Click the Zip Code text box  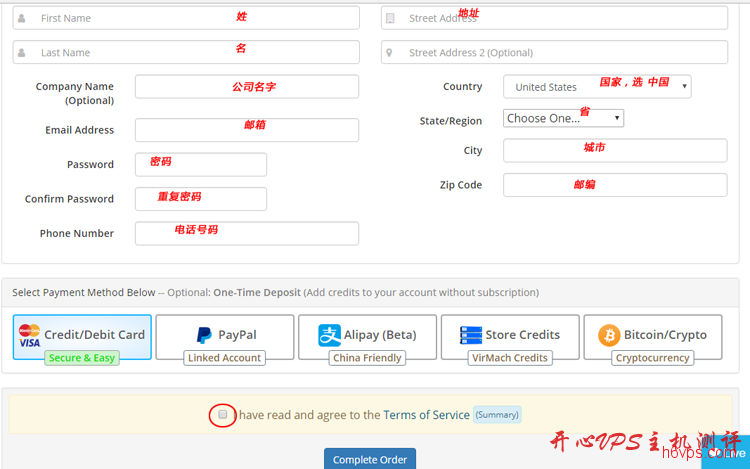(615, 185)
